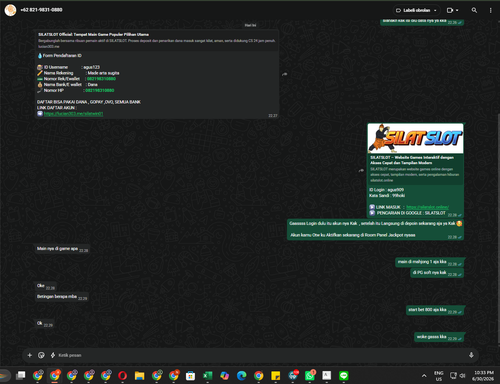Open Microsoft Edge from the taskbar
The image size is (500, 384).
click(241, 376)
